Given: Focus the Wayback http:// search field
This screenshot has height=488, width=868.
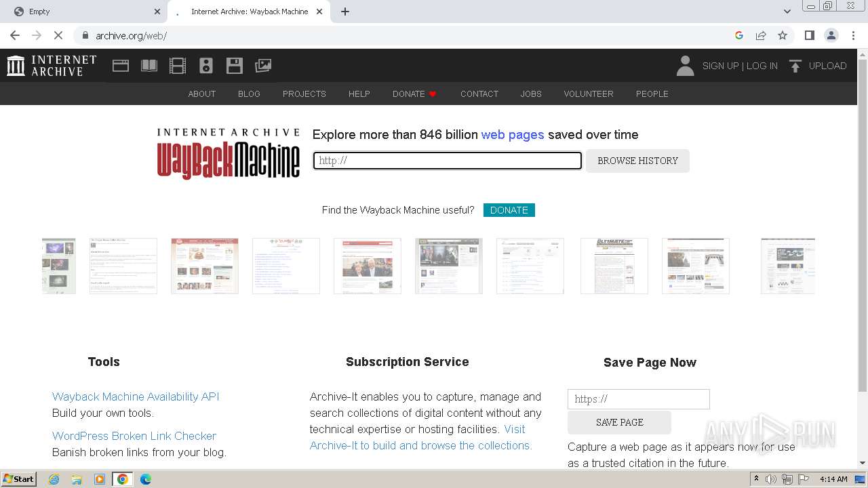Looking at the screenshot, I should click(448, 161).
